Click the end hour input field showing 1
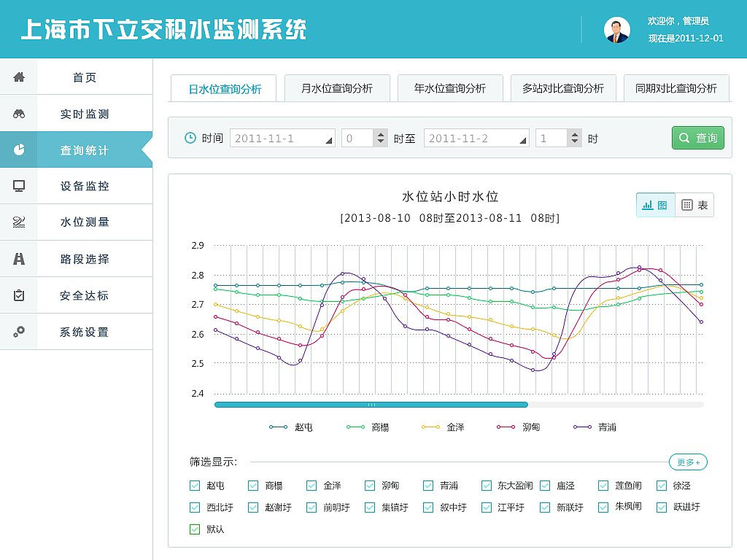The width and height of the screenshot is (747, 560). [x=551, y=138]
